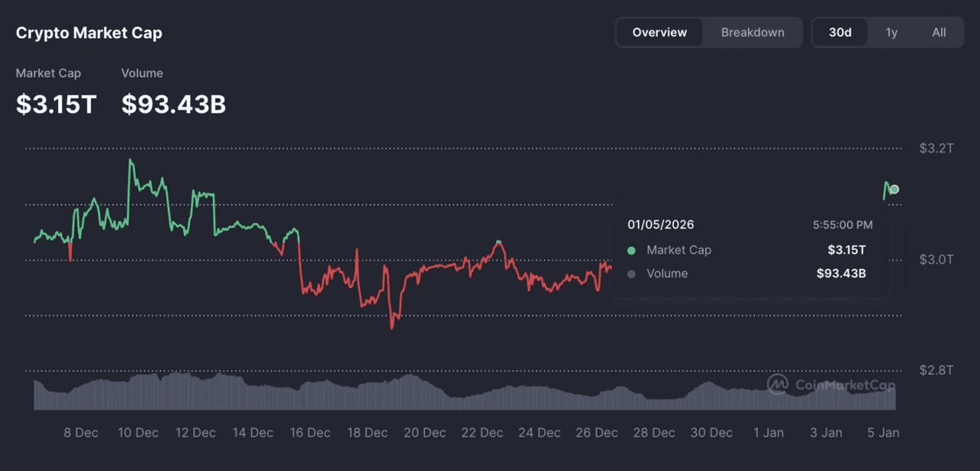Select the 30d time range
980x471 pixels.
[x=840, y=32]
